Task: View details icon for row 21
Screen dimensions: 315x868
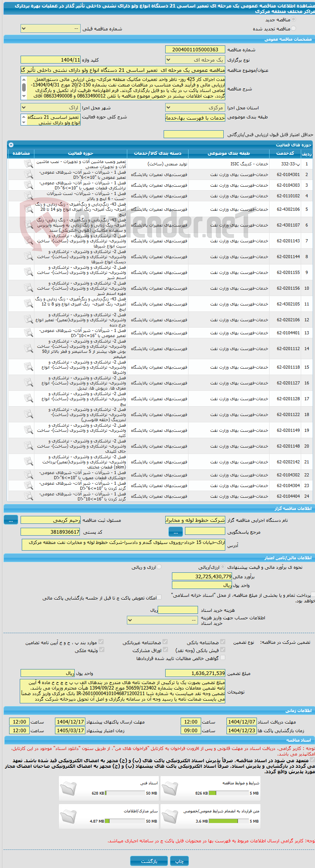Action: click(28, 462)
